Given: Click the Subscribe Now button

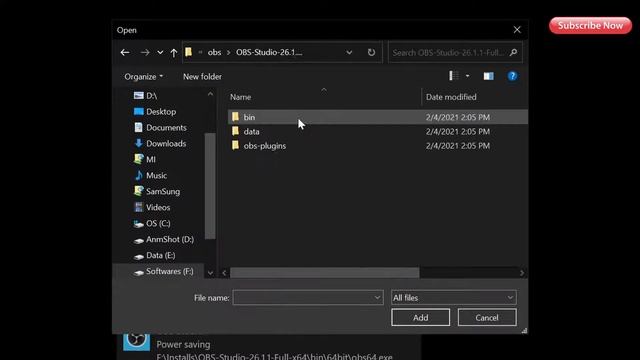Looking at the screenshot, I should (x=590, y=25).
